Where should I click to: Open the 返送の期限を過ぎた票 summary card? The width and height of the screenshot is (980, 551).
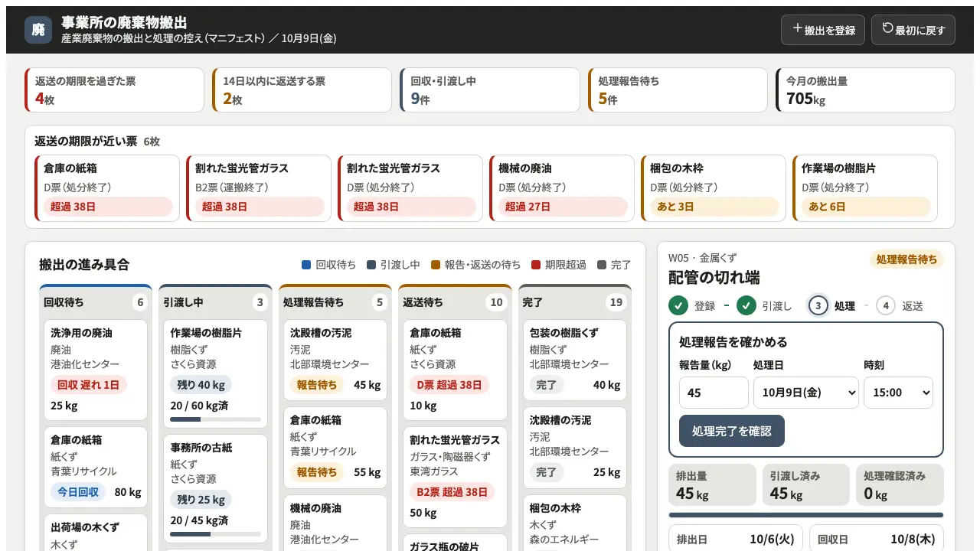[115, 90]
